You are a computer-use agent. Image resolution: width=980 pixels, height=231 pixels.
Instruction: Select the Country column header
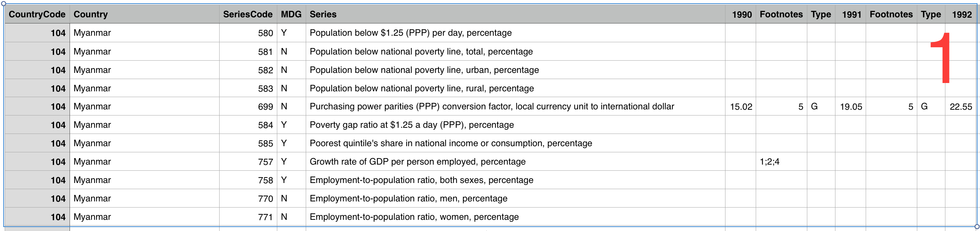coord(91,14)
